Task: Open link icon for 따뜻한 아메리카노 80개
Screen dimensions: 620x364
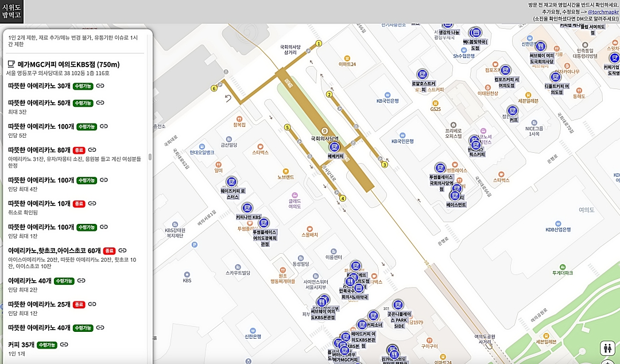Action: (92, 150)
